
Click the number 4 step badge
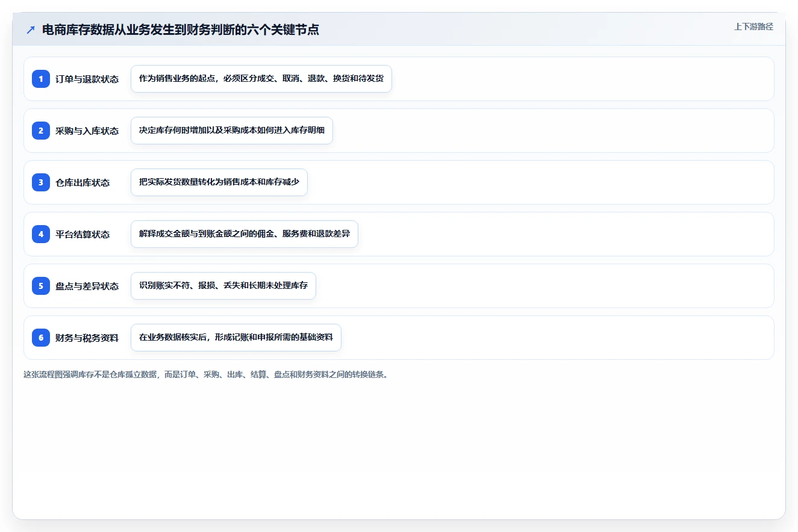(41, 234)
